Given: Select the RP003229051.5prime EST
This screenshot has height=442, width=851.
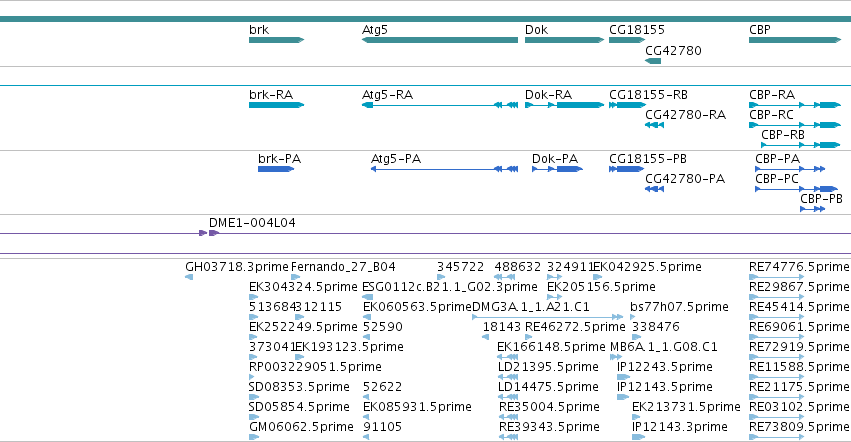Looking at the screenshot, I should tap(251, 377).
